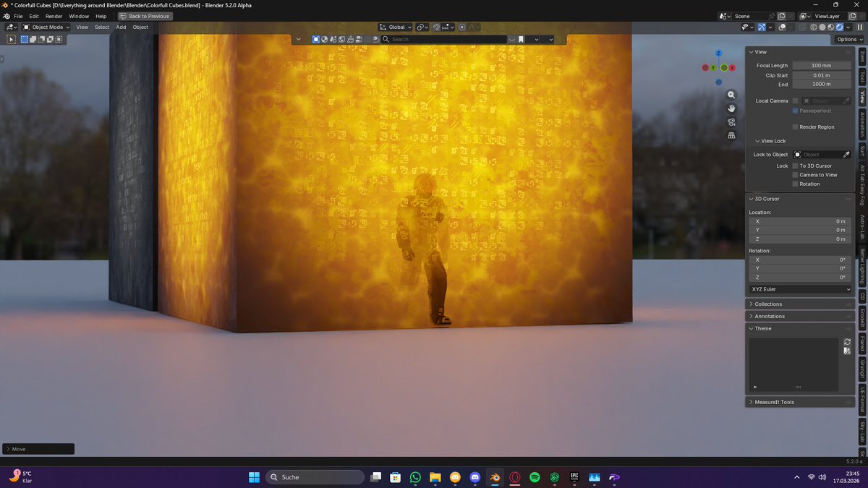Expand the MeasureIt Tools panel
The image size is (868, 488).
coord(800,402)
